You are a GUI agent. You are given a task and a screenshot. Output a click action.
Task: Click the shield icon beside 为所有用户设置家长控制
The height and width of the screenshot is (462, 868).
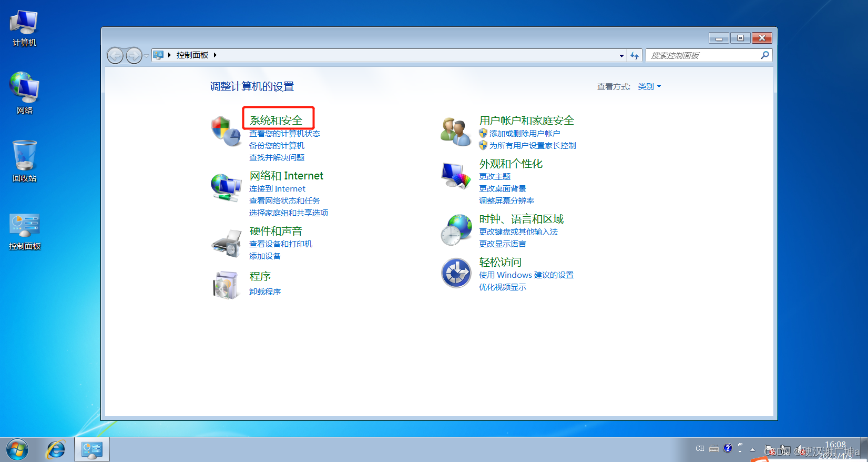(483, 145)
